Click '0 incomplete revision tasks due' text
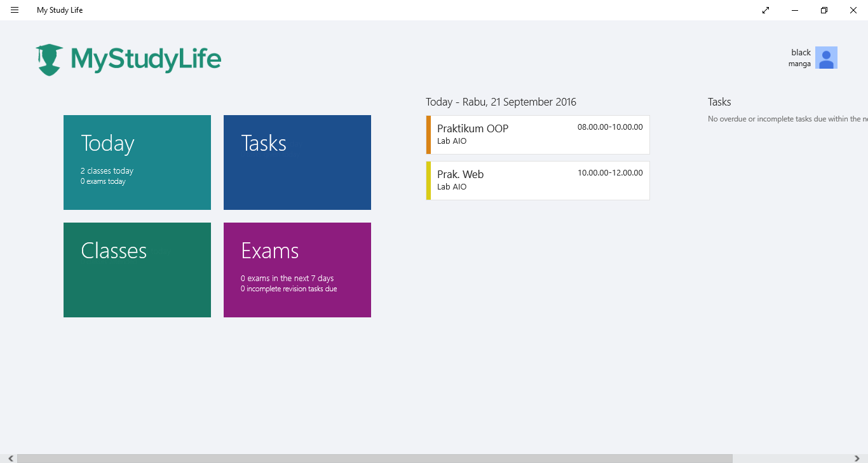This screenshot has height=463, width=868. click(289, 289)
